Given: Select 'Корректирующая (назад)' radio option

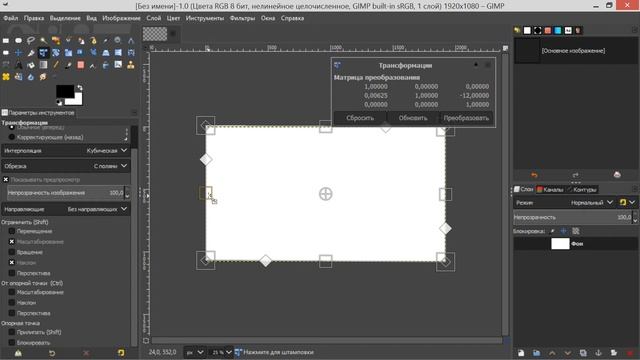Looking at the screenshot, I should coord(12,137).
